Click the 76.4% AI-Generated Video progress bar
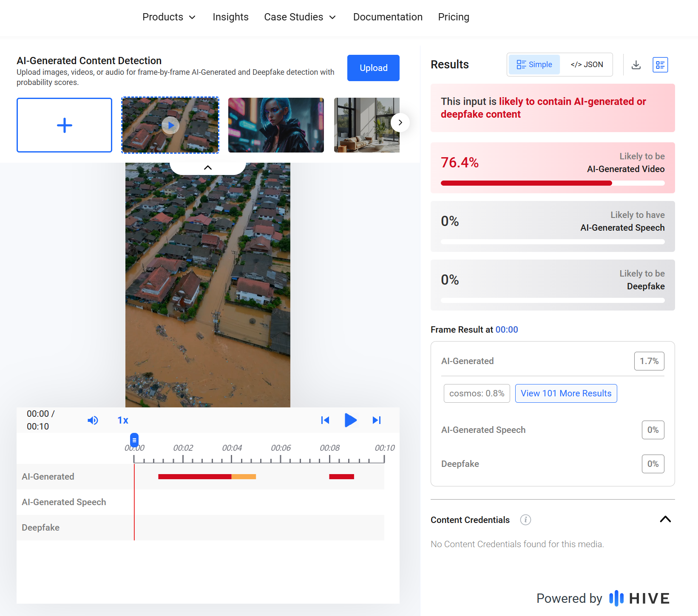Screen dimensions: 698x616 (553, 183)
